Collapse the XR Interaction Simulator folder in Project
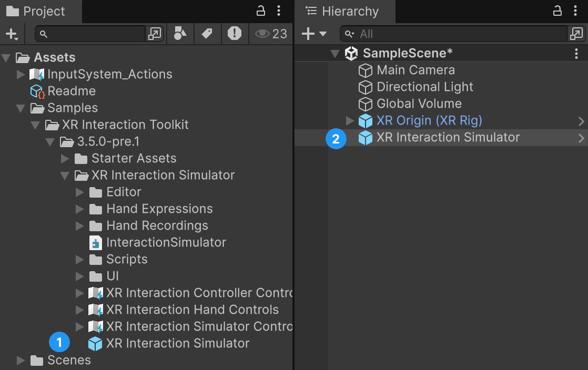The image size is (588, 370). 65,176
